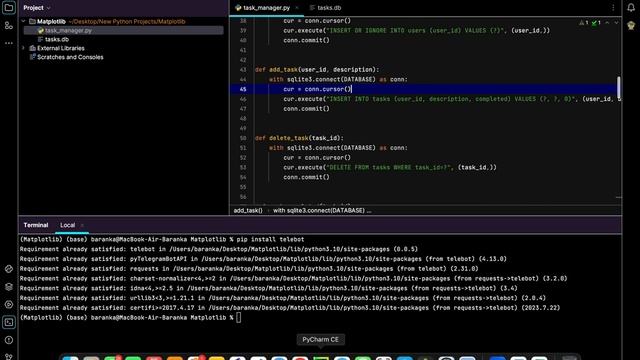The image size is (640, 360).
Task: Select task_manager.py in the project tree
Action: point(124,31)
